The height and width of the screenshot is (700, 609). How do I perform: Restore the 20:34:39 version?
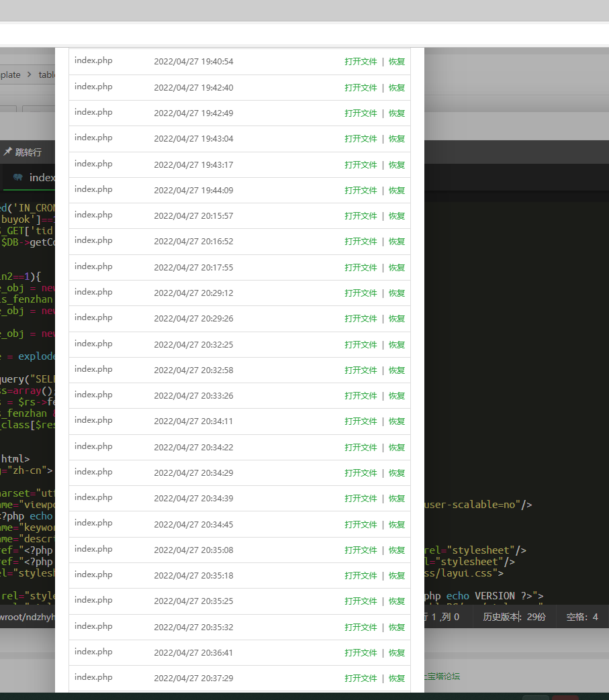point(396,499)
